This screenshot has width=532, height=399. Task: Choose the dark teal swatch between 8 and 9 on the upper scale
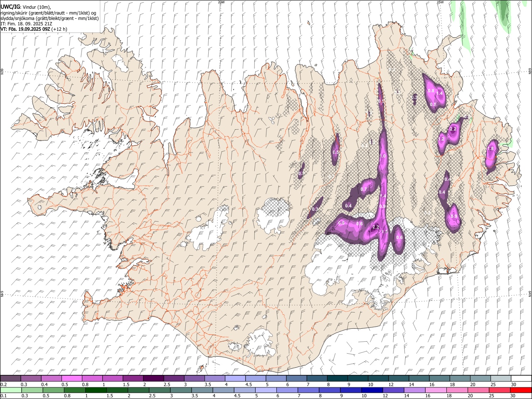point(337,378)
